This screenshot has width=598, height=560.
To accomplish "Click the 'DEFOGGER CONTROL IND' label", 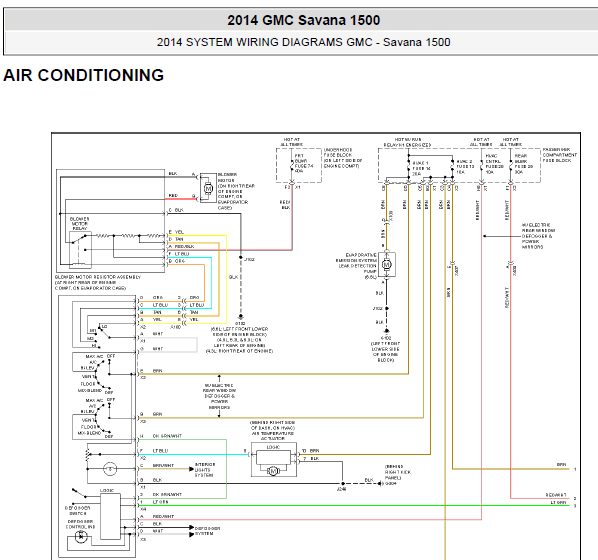I will coord(80,524).
